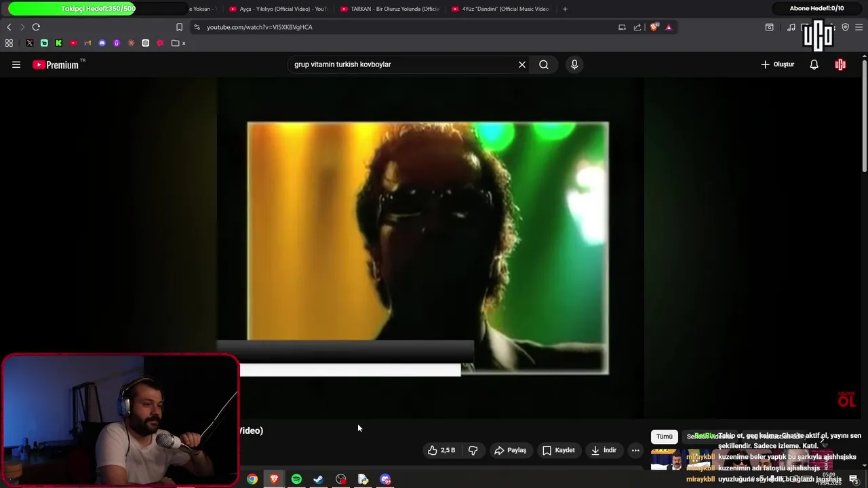
Task: Open Brave Shields lion icon
Action: (654, 27)
